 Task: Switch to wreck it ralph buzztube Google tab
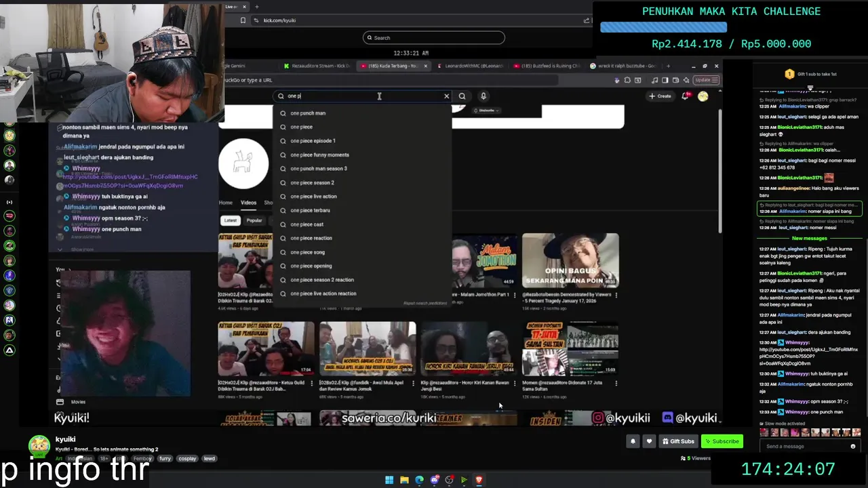tap(623, 66)
